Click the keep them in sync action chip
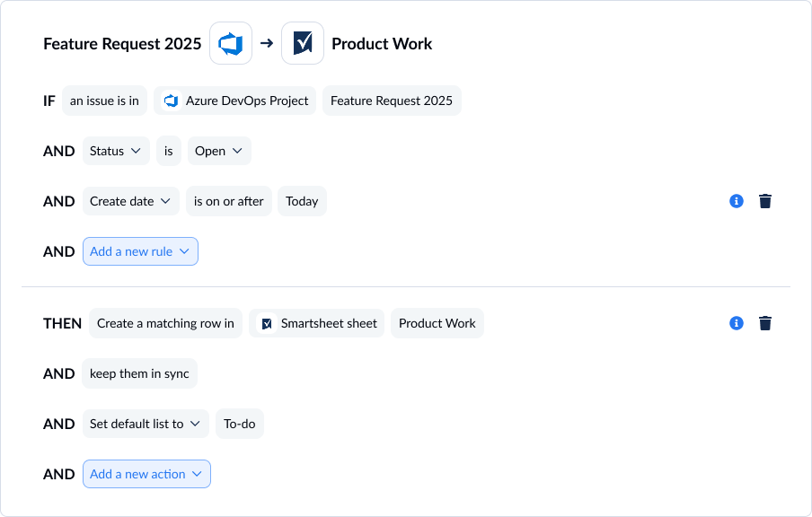812x517 pixels. coord(139,373)
